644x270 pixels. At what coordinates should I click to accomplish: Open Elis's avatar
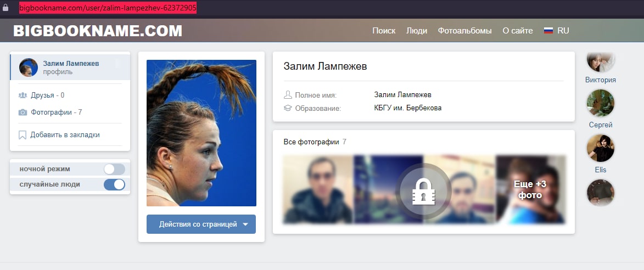(x=601, y=148)
